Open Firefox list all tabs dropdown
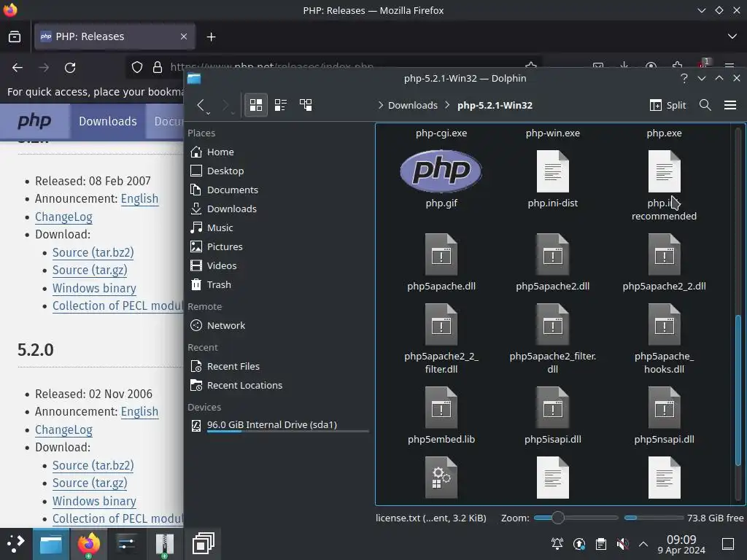747x560 pixels. [x=732, y=36]
